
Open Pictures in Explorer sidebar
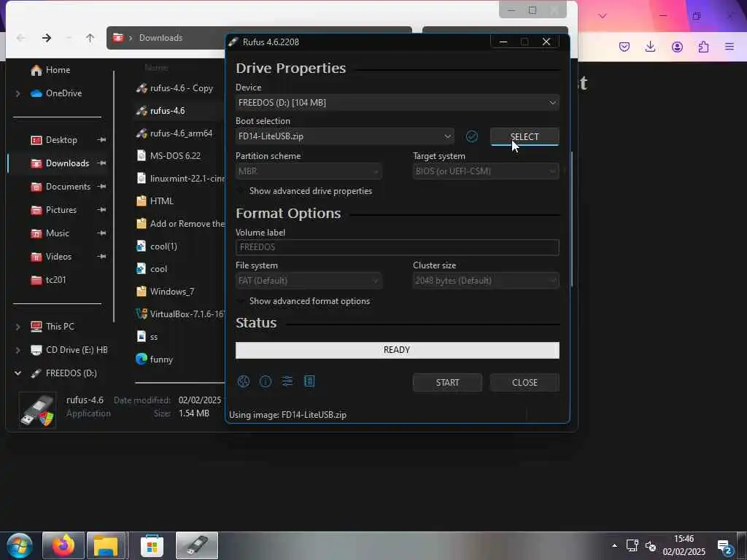(x=53, y=210)
